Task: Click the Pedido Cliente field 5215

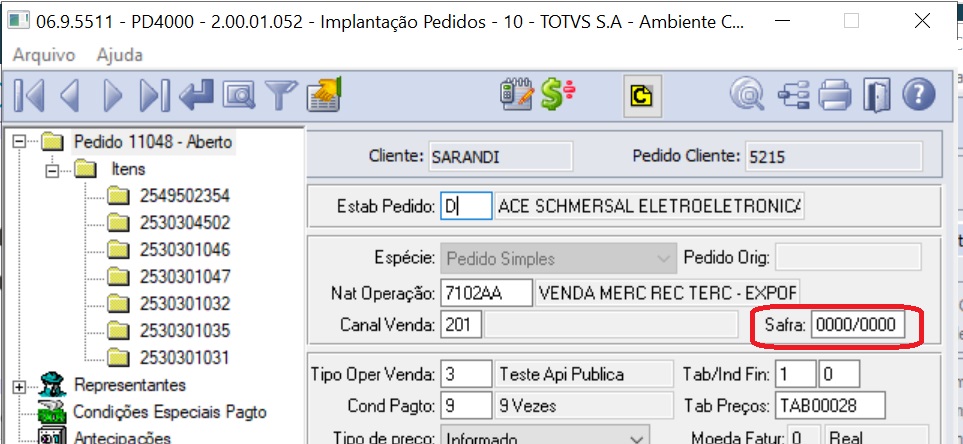Action: click(833, 157)
